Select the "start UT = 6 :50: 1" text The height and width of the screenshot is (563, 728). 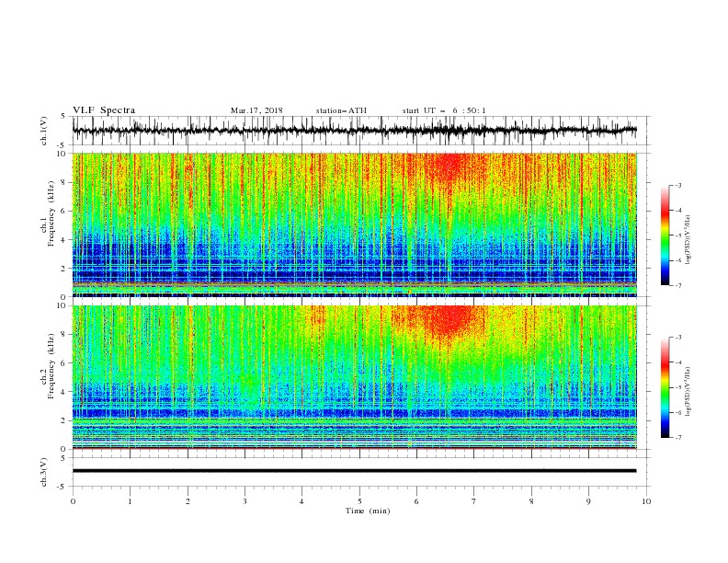444,110
